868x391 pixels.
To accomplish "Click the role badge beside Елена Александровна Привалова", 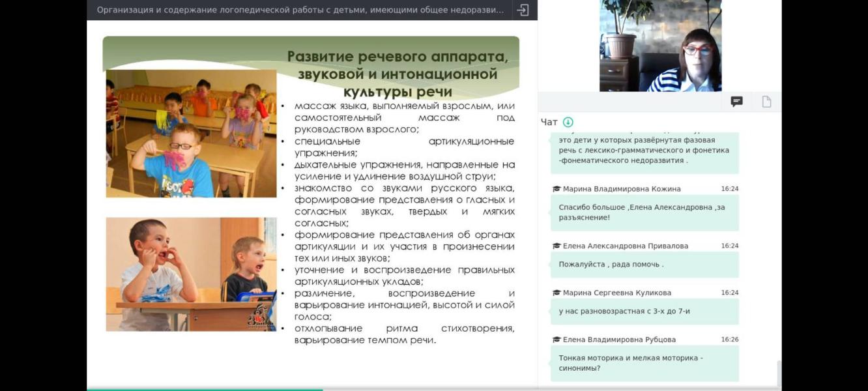I will (557, 246).
